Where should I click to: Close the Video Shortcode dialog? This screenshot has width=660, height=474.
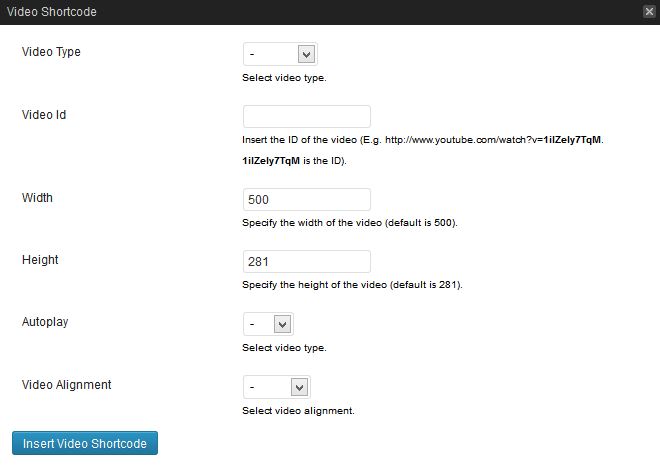[649, 12]
